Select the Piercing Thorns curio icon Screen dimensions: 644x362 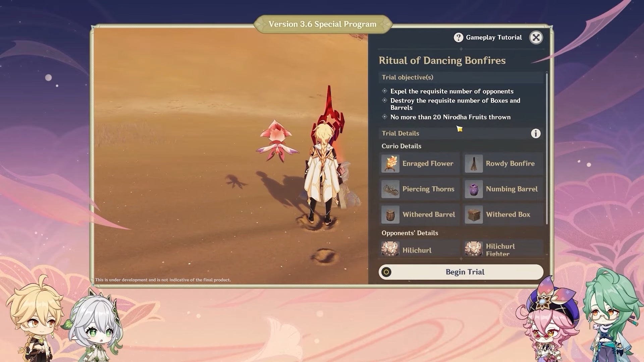[x=390, y=189]
